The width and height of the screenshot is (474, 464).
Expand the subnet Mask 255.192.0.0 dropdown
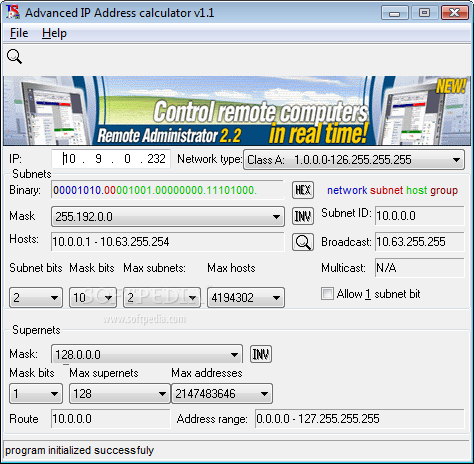(168, 217)
